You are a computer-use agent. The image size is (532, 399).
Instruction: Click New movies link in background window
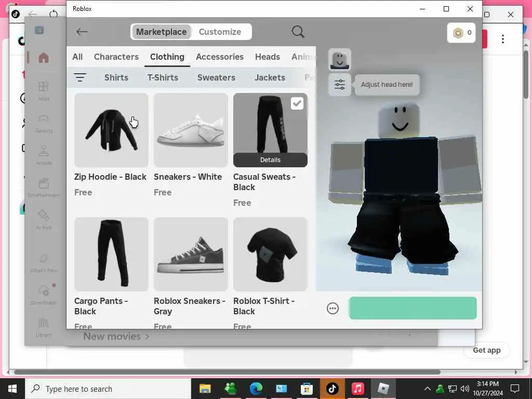(116, 336)
